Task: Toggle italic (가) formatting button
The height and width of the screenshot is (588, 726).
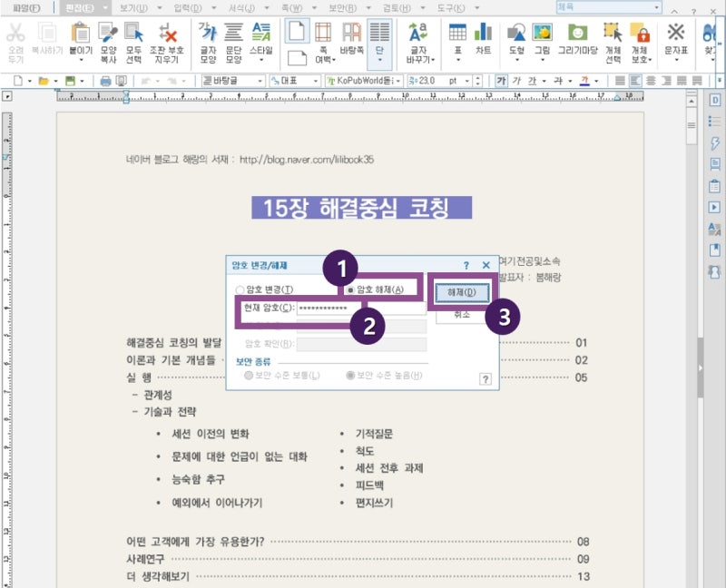Action: pyautogui.click(x=516, y=81)
